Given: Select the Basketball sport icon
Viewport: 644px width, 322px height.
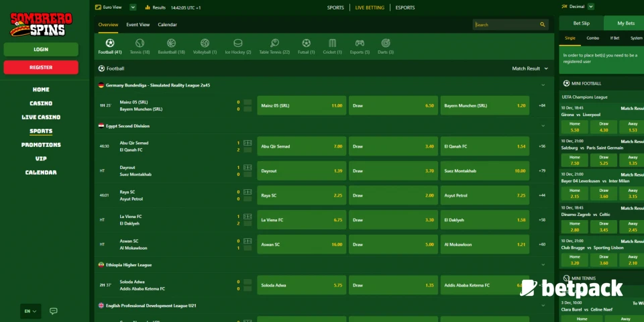Looking at the screenshot, I should pos(171,44).
